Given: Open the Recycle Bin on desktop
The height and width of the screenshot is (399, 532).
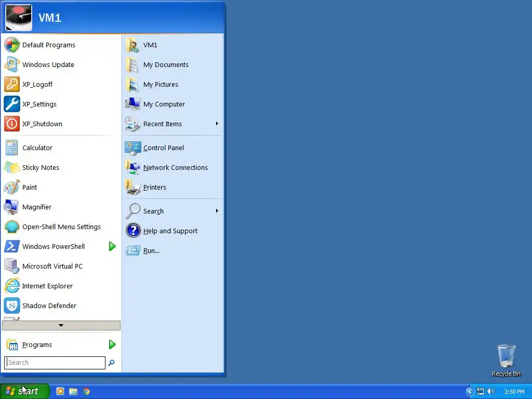Looking at the screenshot, I should tap(506, 361).
